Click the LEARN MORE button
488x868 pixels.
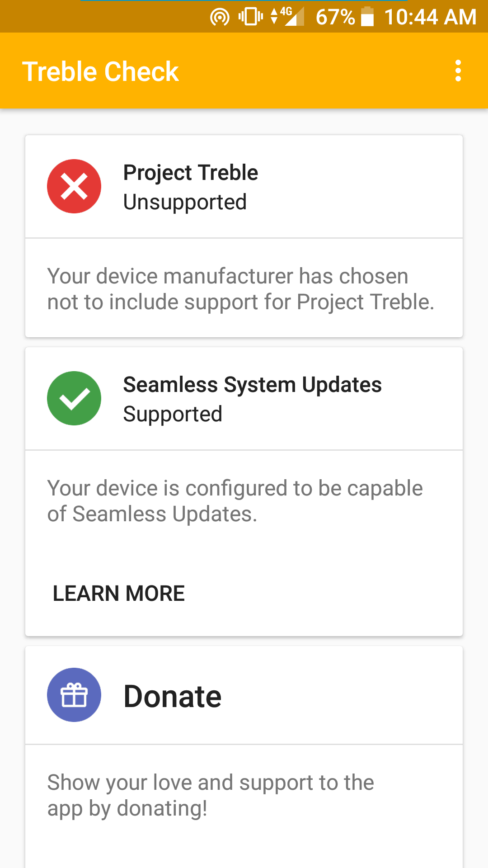point(119,593)
